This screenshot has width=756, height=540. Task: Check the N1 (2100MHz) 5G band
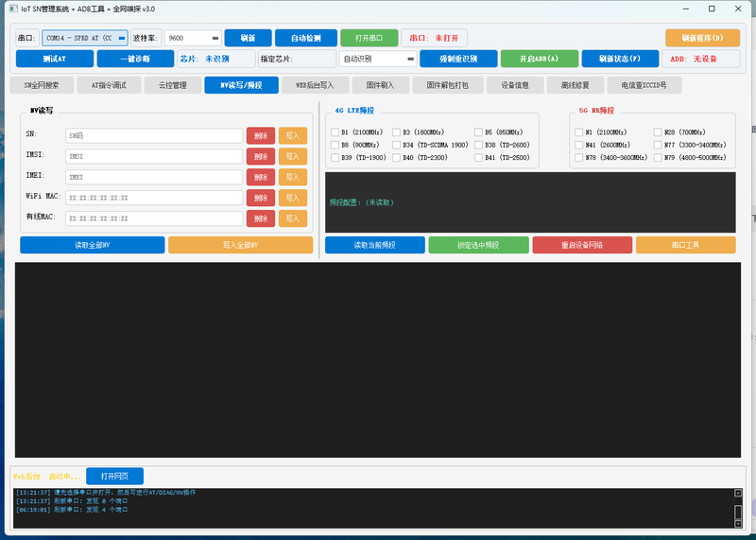[579, 132]
